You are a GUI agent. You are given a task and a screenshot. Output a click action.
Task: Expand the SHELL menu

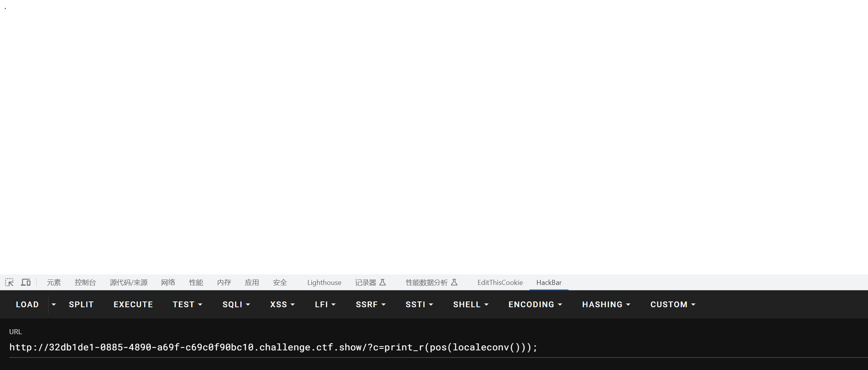tap(471, 305)
